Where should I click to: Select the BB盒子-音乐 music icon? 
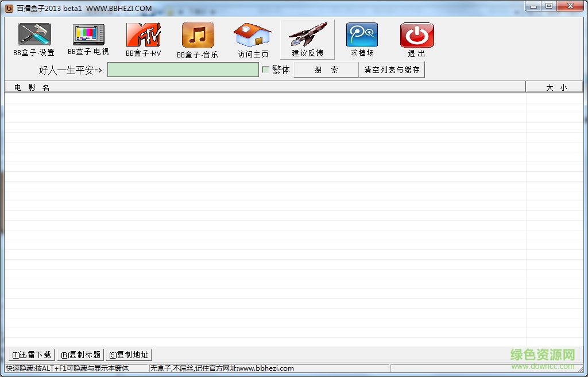(x=197, y=39)
